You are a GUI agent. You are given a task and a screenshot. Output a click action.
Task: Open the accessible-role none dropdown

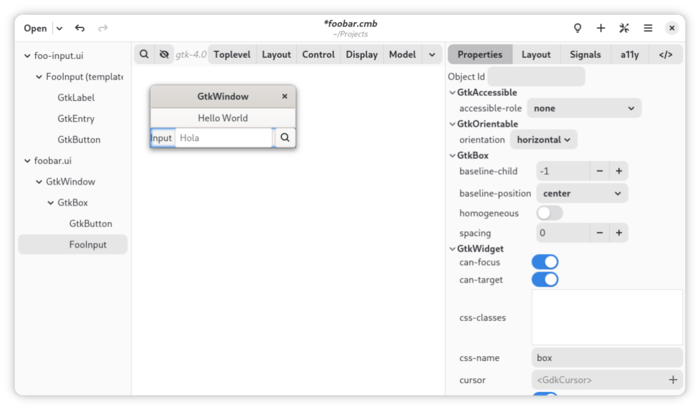pos(584,109)
